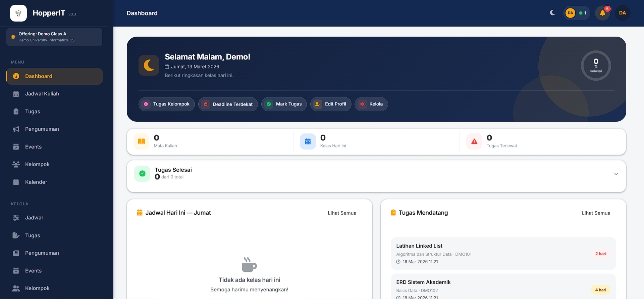The image size is (644, 299).
Task: Click the Mark Tugas quick action
Action: click(x=284, y=104)
